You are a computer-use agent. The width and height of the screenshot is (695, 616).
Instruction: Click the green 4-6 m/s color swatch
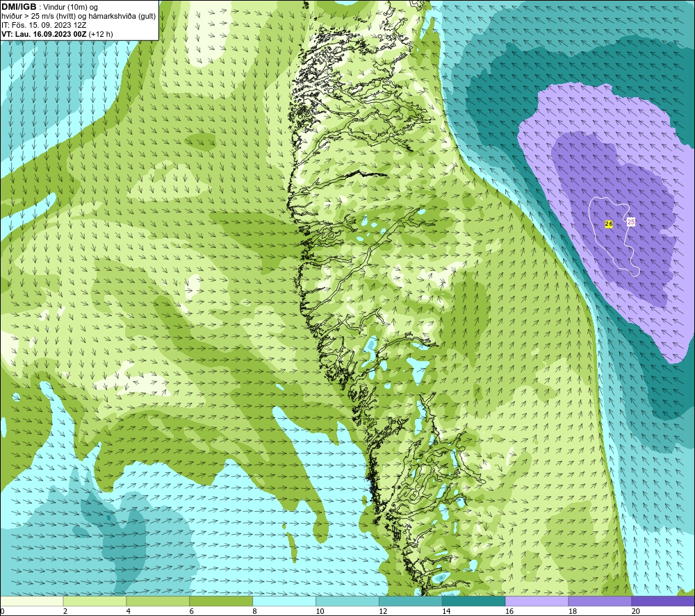click(x=158, y=601)
